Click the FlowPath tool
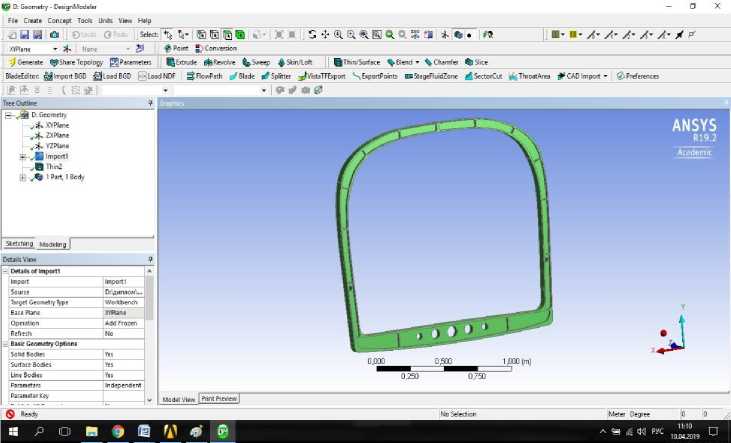Image resolution: width=731 pixels, height=443 pixels. 204,76
